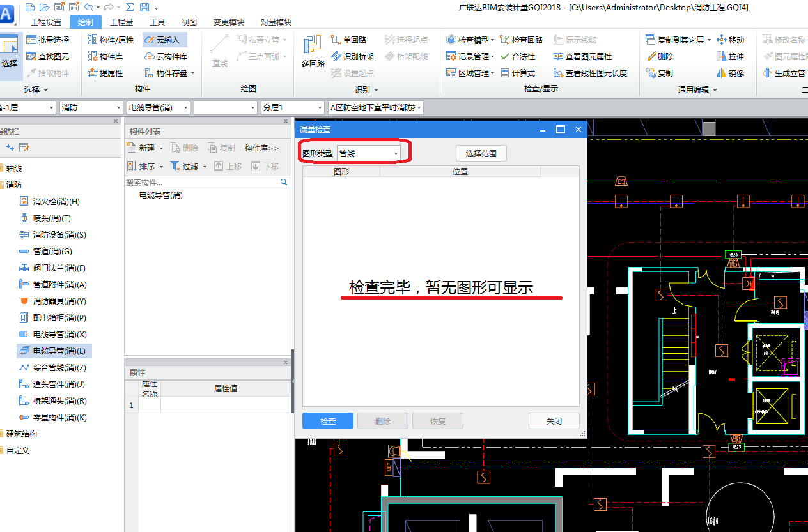Click the 复制 tool in the ribbon
The image size is (808, 532).
660,73
